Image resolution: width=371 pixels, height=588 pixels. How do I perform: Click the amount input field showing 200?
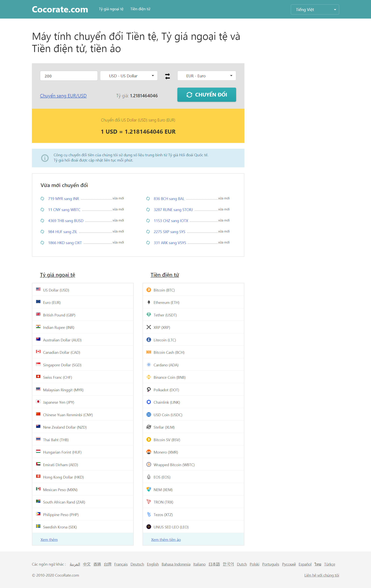coord(69,76)
